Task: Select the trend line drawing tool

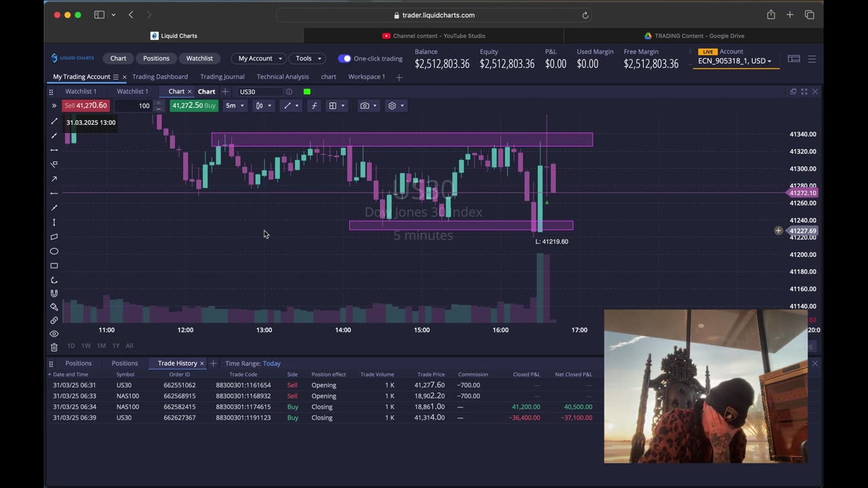Action: click(54, 121)
